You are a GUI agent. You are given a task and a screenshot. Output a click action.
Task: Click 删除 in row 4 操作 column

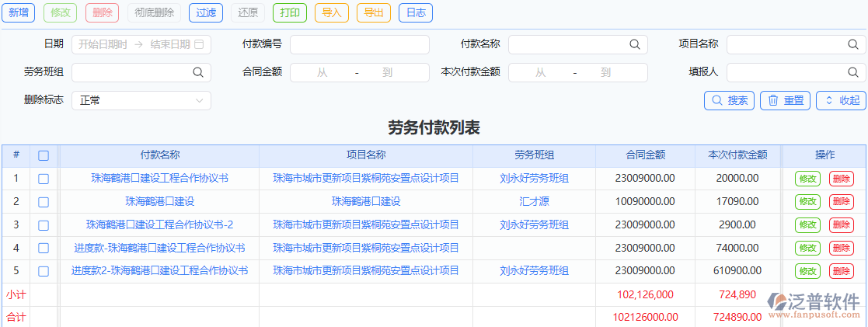[x=842, y=249]
